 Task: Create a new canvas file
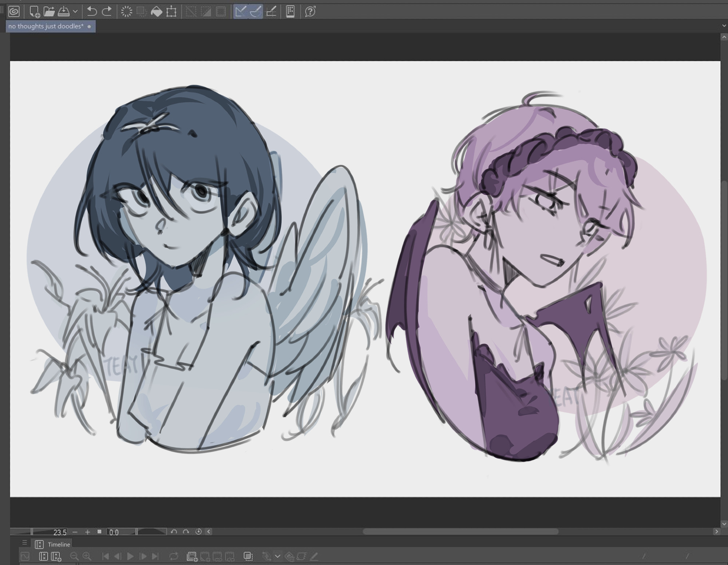click(x=35, y=12)
